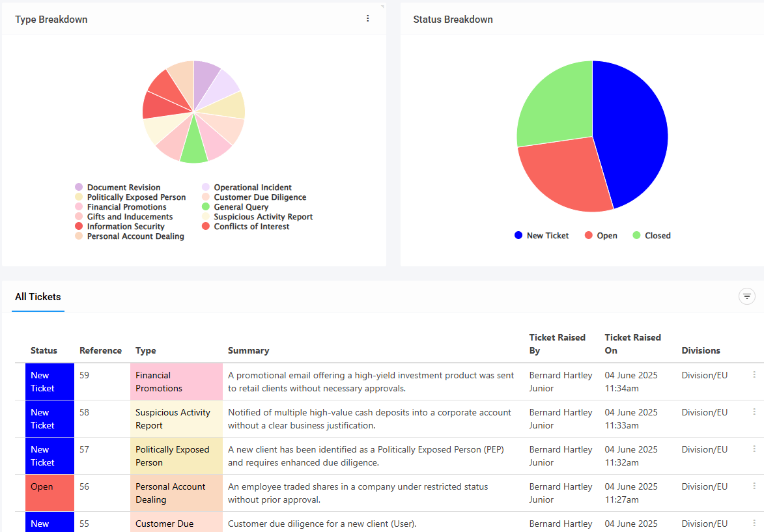Image resolution: width=764 pixels, height=532 pixels.
Task: Open the All Tickets filter icon
Action: coord(746,296)
